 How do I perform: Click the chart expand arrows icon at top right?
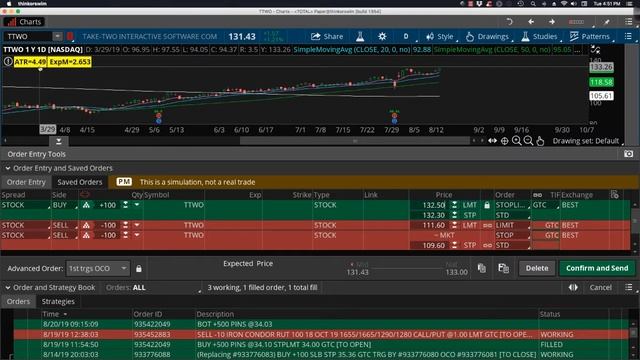596,50
